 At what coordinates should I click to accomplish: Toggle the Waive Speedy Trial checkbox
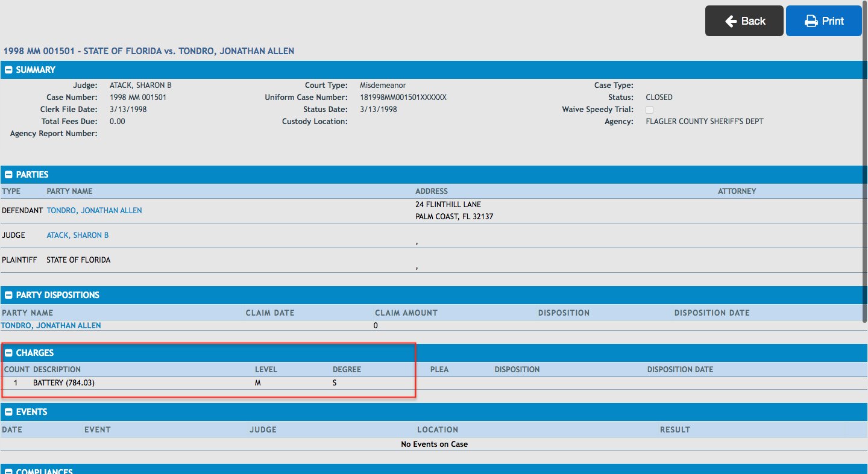tap(649, 110)
